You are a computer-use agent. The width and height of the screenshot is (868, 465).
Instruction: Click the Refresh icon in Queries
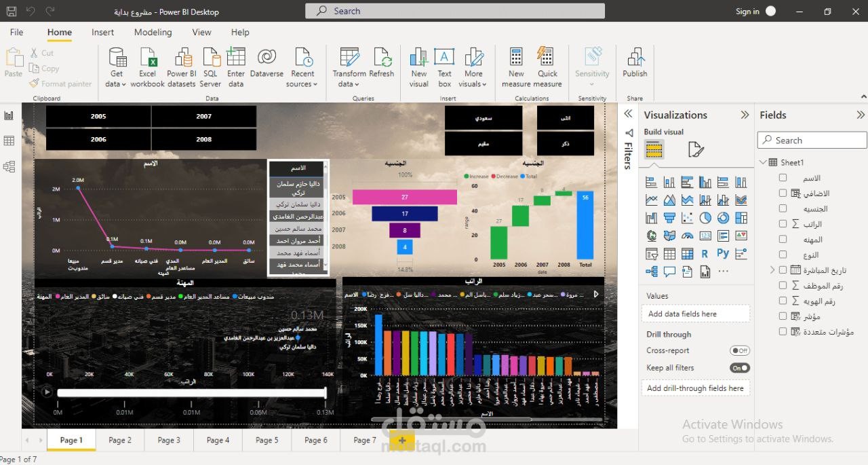(x=382, y=58)
